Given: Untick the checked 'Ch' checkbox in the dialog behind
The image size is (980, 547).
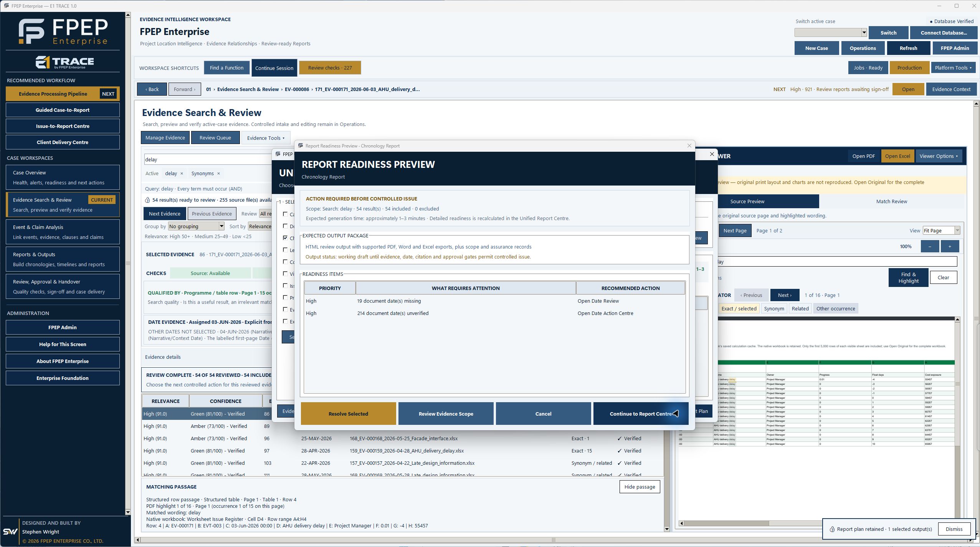Looking at the screenshot, I should click(x=285, y=238).
